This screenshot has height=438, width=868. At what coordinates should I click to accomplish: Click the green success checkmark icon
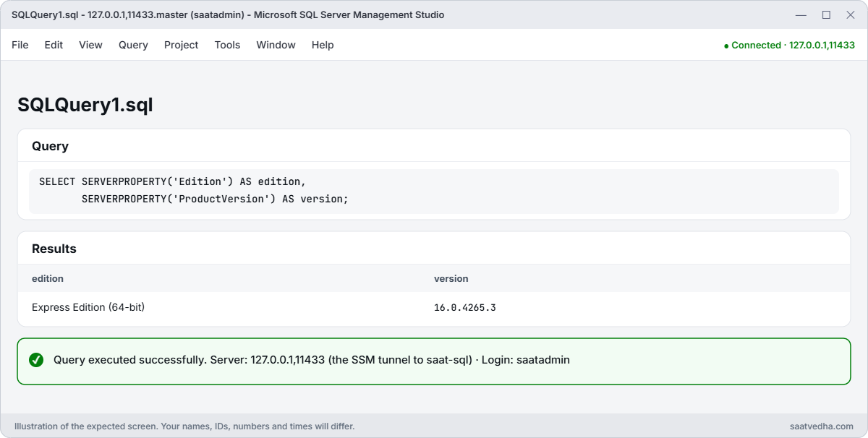tap(36, 360)
